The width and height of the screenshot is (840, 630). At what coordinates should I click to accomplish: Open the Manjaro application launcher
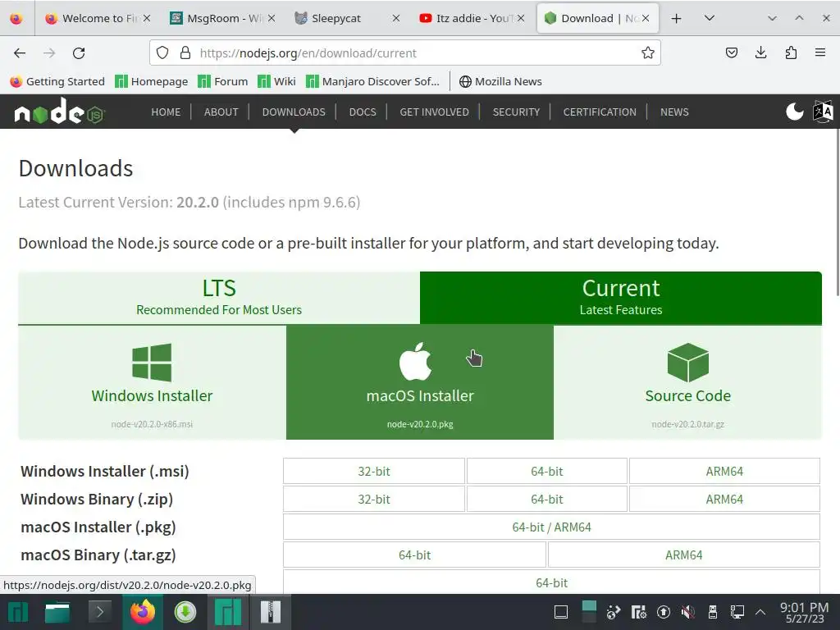[x=17, y=612]
